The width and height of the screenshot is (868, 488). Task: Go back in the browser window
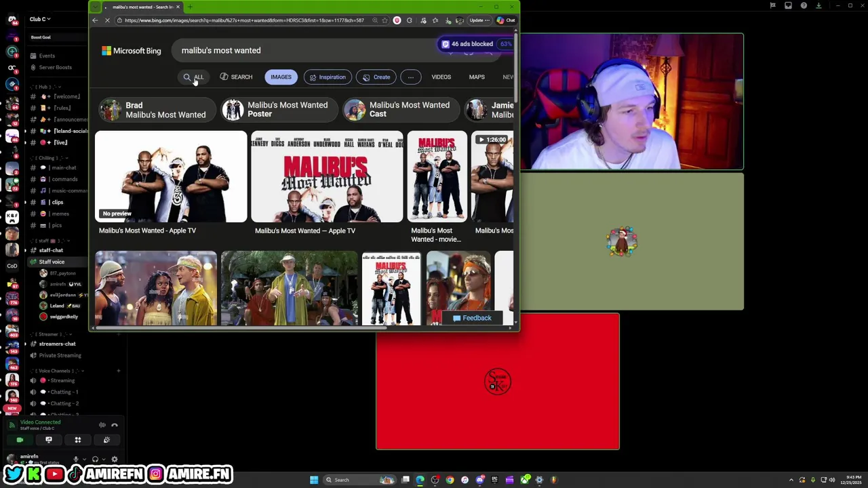(x=96, y=20)
